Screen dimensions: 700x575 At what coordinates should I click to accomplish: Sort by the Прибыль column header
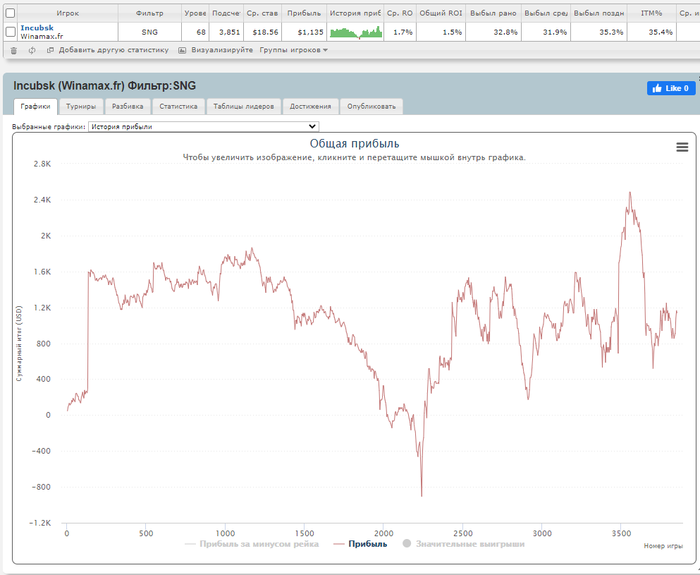pos(304,13)
